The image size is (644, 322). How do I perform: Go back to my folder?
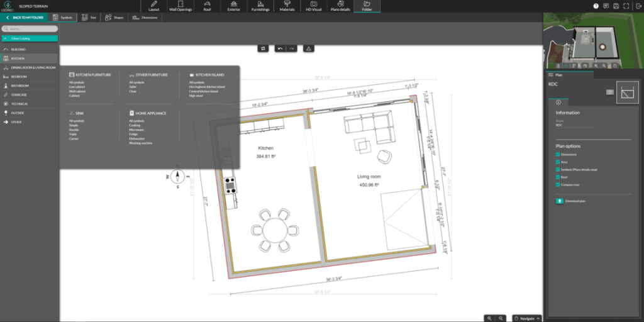(25, 18)
